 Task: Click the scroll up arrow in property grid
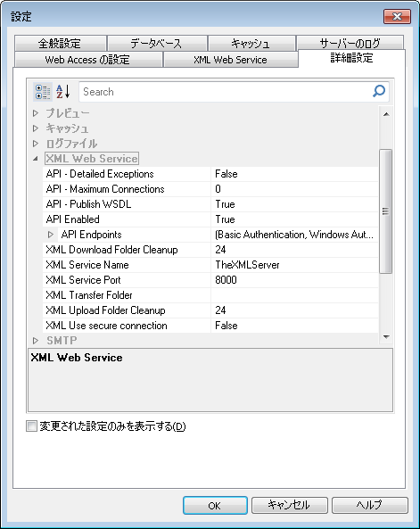[386, 114]
